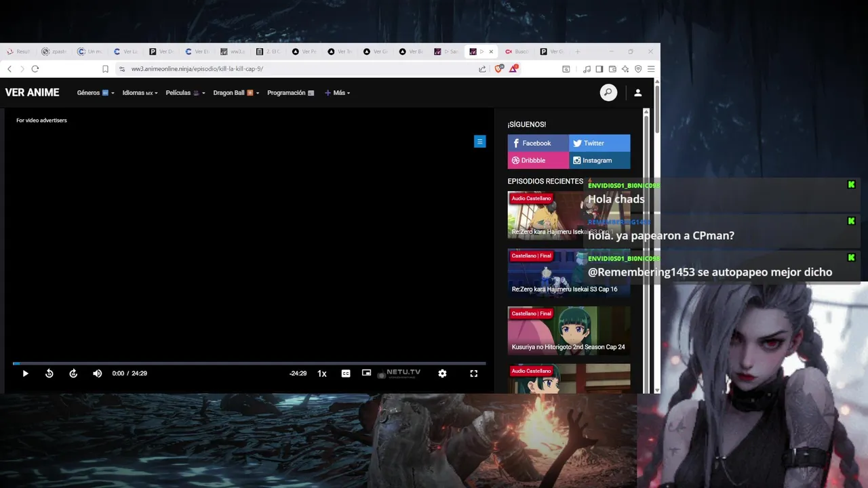
Task: Switch to the 'zpaste' browser tab
Action: (x=54, y=52)
